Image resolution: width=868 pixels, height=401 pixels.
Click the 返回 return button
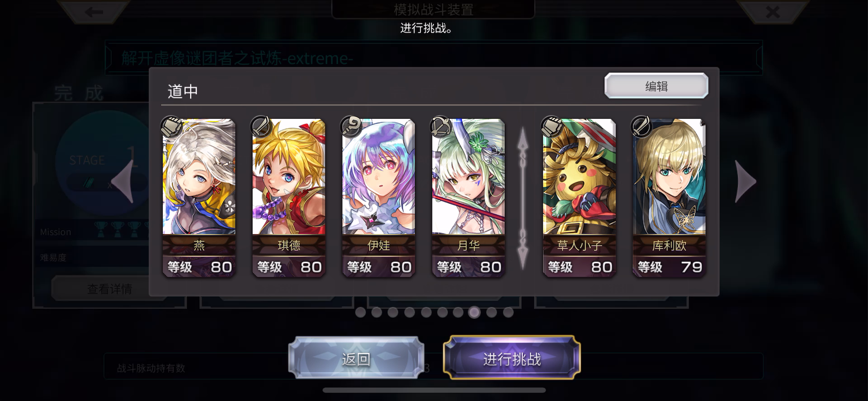coord(356,359)
